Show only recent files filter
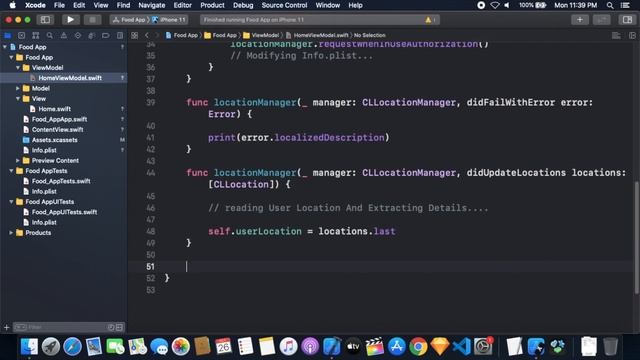Screen dimensions: 640x360 tap(111, 327)
